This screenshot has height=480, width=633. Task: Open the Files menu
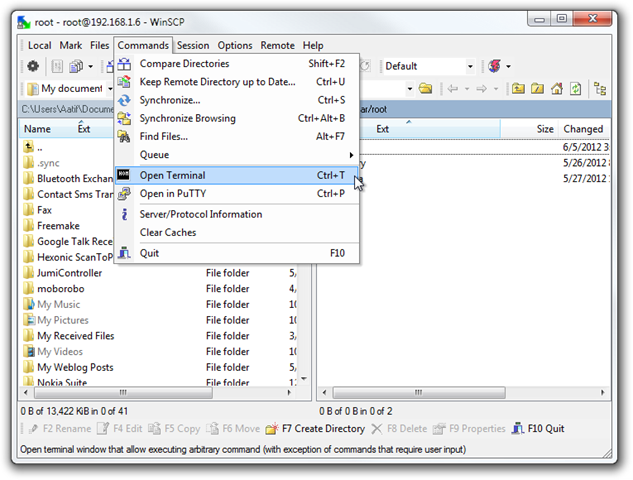coord(100,45)
